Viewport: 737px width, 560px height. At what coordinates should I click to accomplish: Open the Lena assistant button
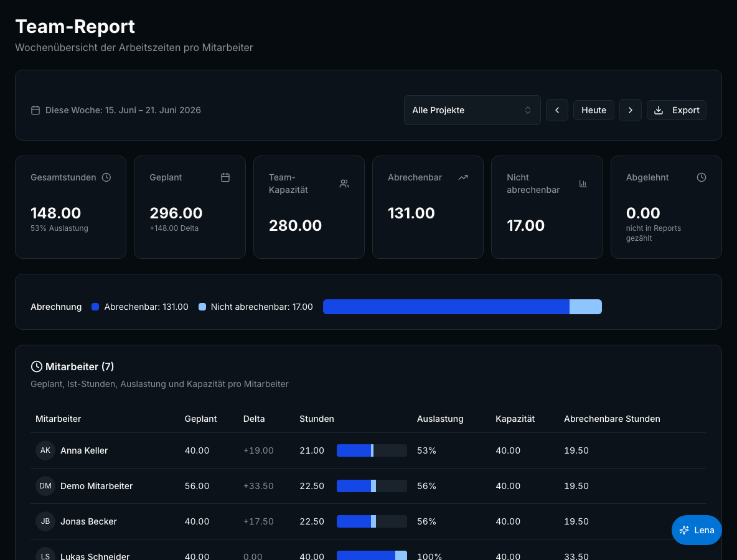coord(697,530)
